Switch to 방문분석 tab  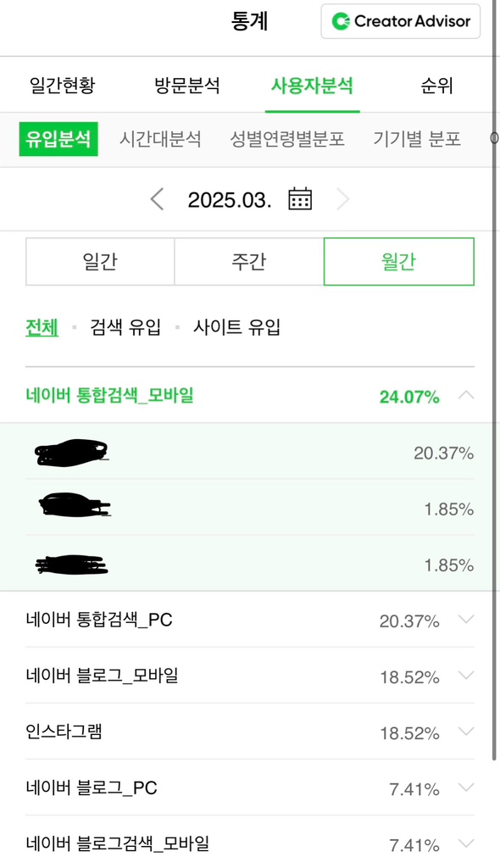[187, 86]
